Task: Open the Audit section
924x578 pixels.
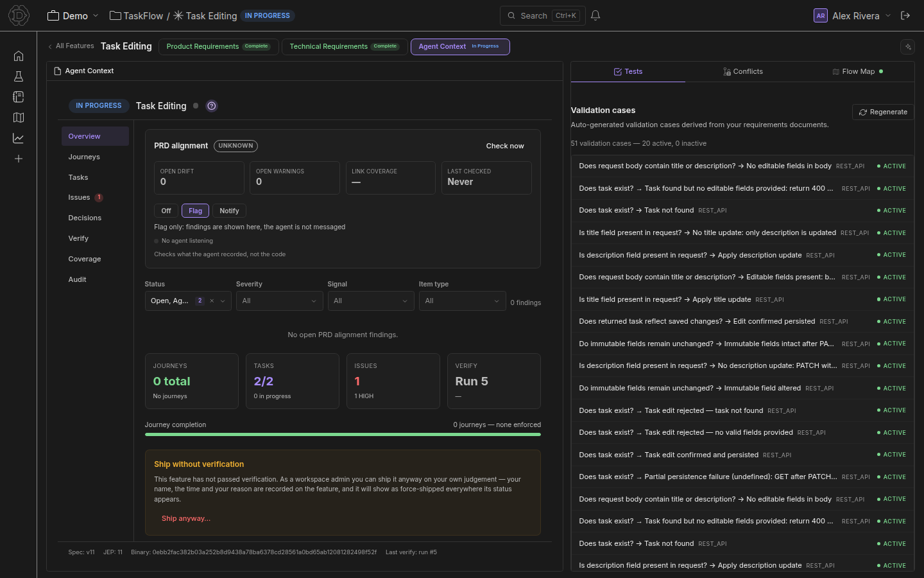Action: click(95, 279)
